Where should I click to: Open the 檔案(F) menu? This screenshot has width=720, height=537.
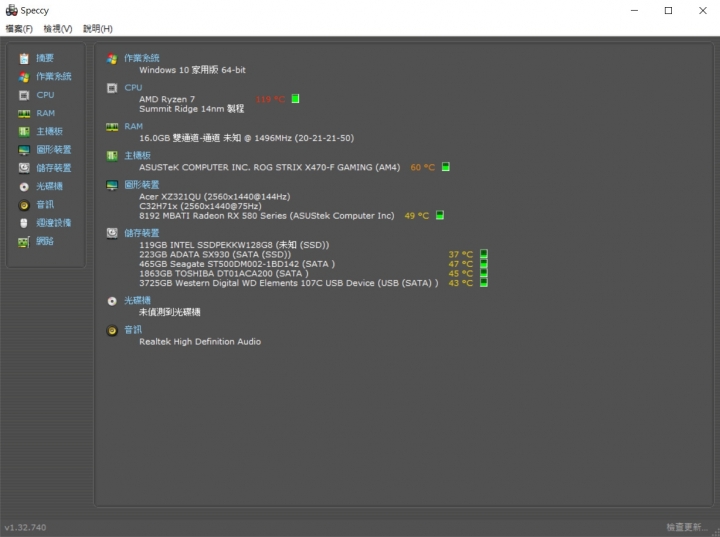(19, 28)
